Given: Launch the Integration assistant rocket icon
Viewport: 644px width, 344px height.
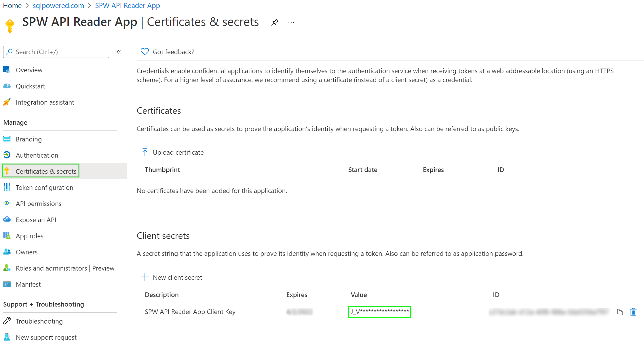Looking at the screenshot, I should (7, 102).
